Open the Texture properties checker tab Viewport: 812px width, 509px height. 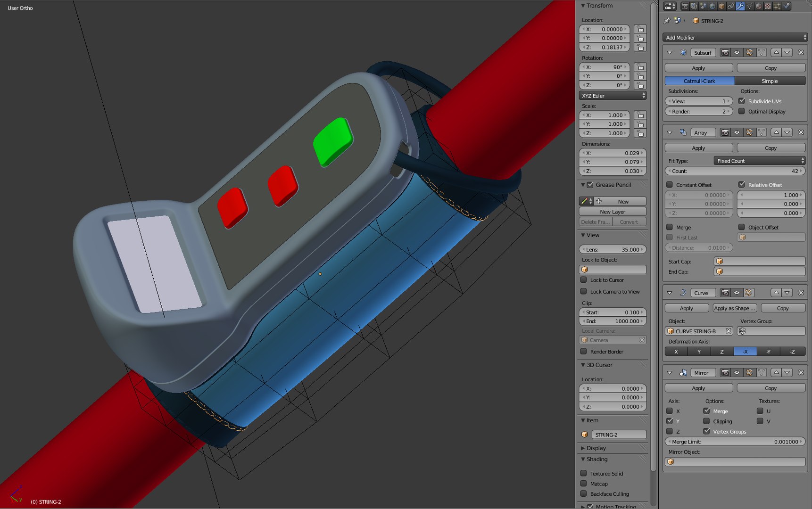click(x=768, y=6)
